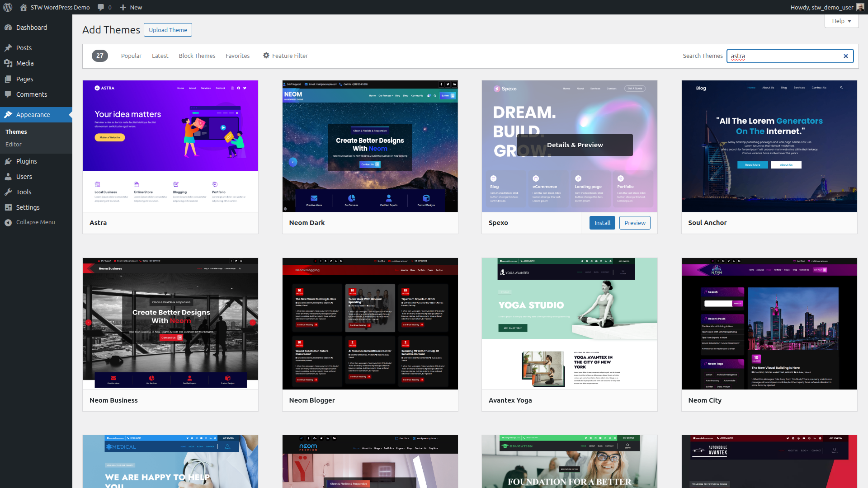
Task: Go to the Media menu item
Action: coord(36,63)
